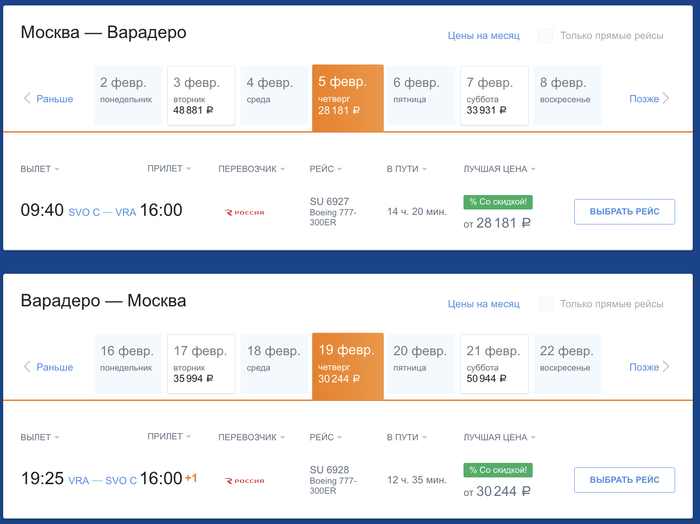Image resolution: width=700 pixels, height=524 pixels.
Task: Choose the SU 6928 return flight
Action: tap(624, 480)
